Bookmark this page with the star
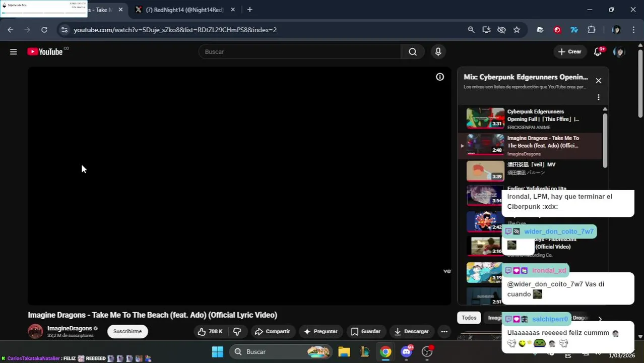Screen dimensions: 644x363 tap(517, 30)
